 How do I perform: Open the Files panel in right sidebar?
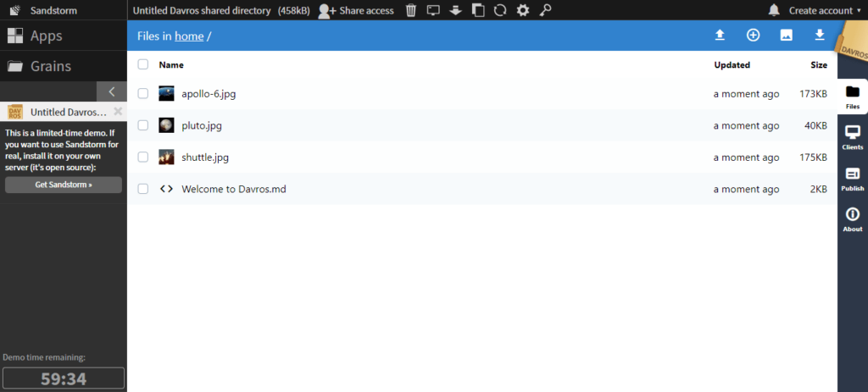point(853,97)
